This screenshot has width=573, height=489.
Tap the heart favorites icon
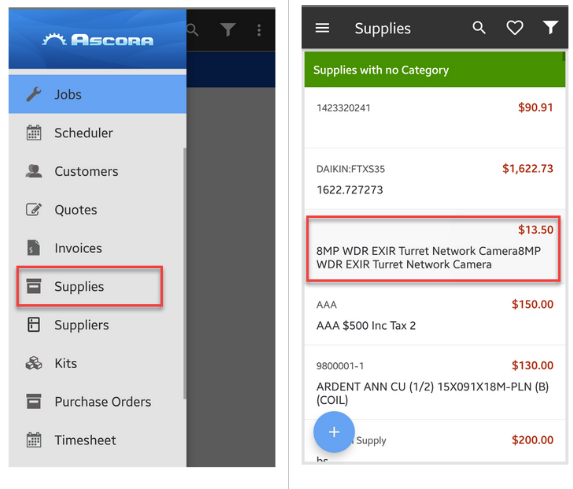515,28
